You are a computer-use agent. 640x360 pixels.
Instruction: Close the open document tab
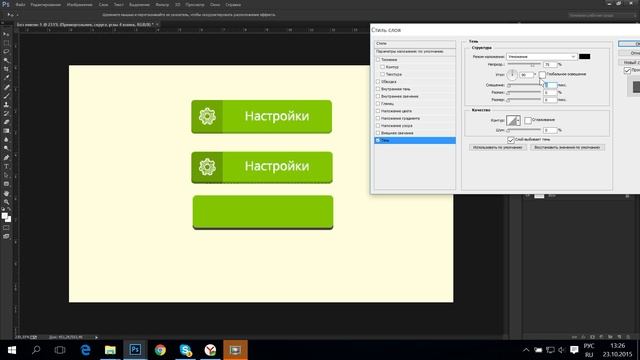click(157, 24)
